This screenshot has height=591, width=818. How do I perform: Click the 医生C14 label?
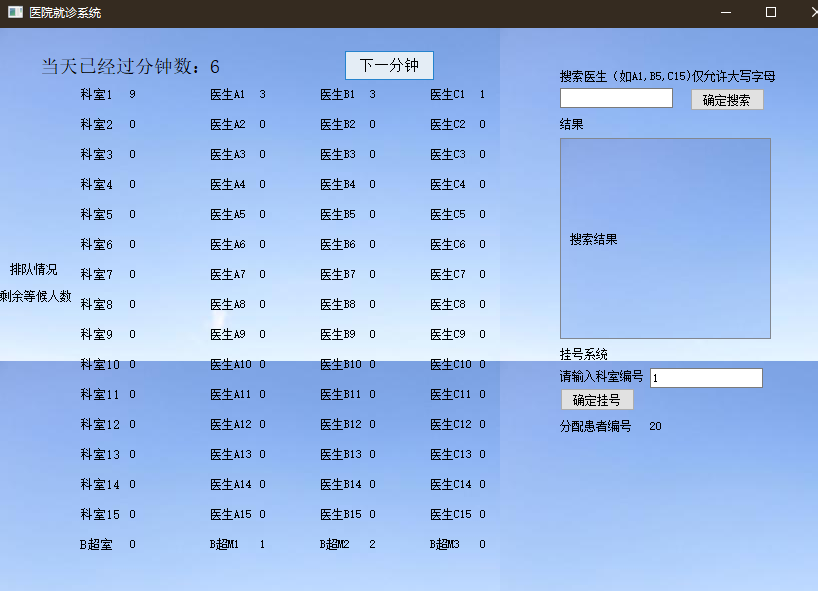(451, 485)
